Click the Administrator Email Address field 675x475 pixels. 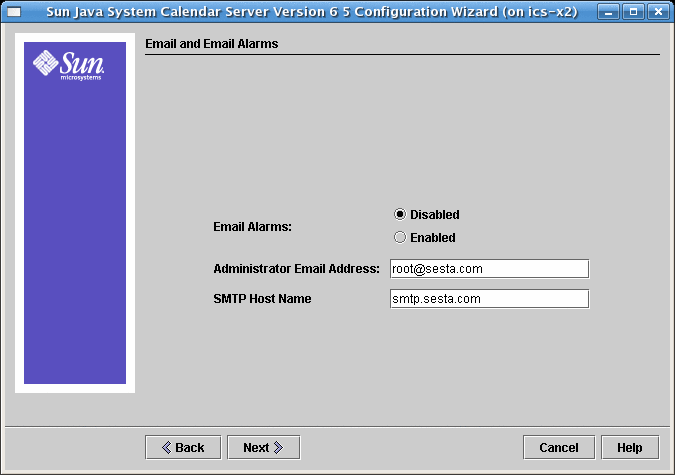pyautogui.click(x=489, y=269)
